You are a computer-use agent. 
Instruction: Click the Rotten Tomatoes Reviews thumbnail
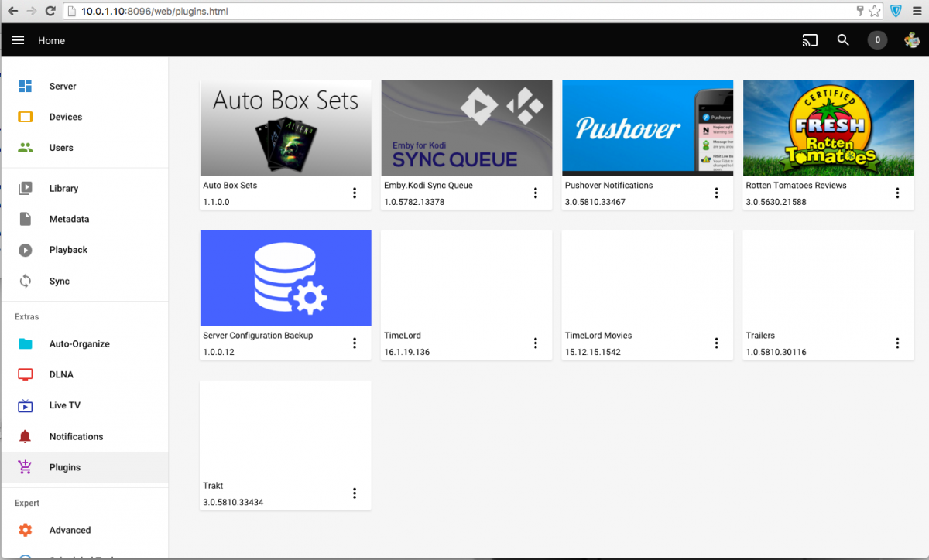(x=828, y=128)
